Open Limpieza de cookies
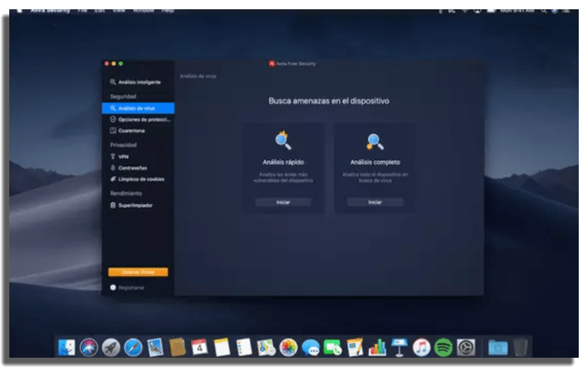 [137, 179]
